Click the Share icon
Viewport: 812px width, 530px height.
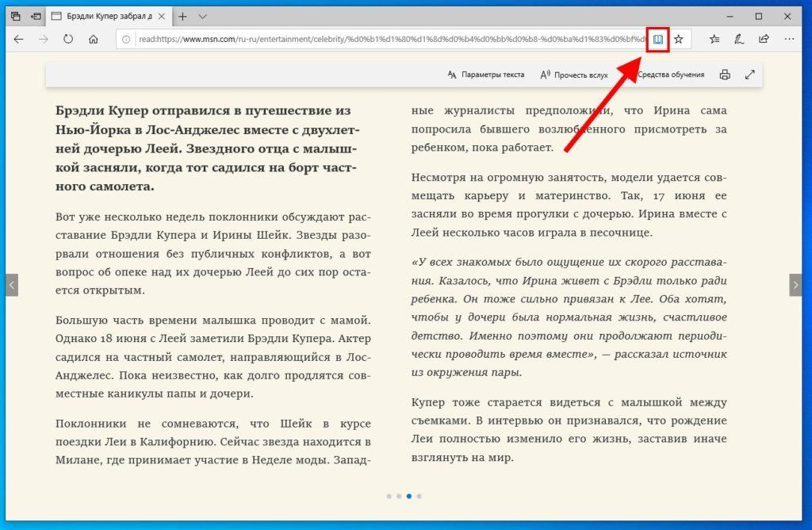[x=764, y=39]
